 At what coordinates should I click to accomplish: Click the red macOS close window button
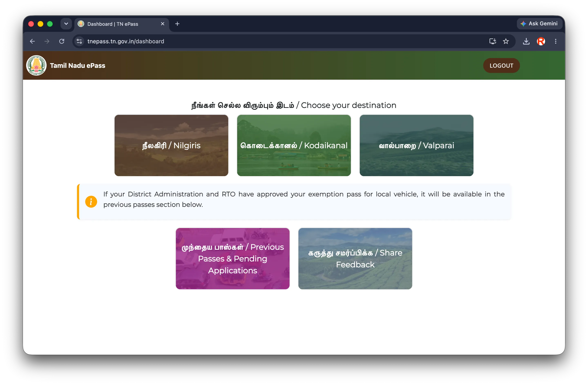coord(31,24)
